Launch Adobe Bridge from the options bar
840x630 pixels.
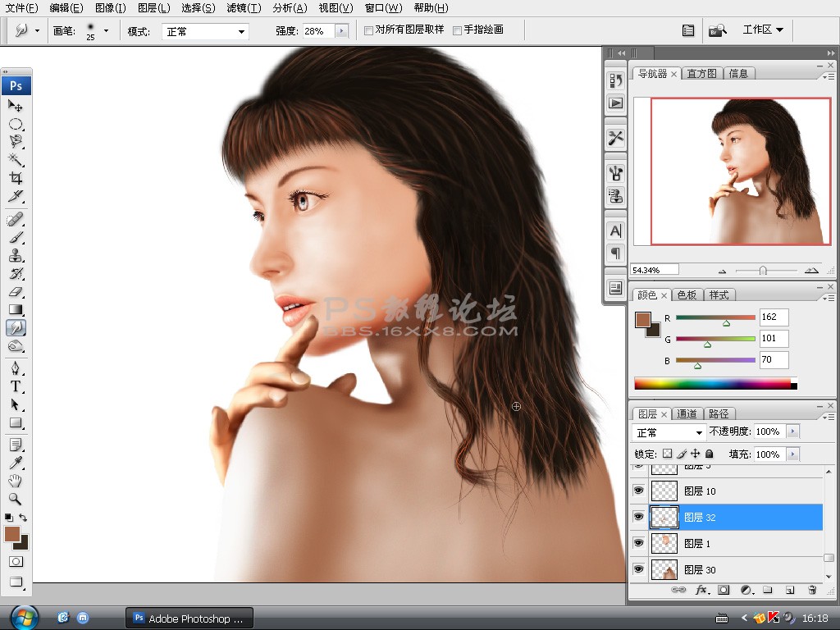pos(717,30)
